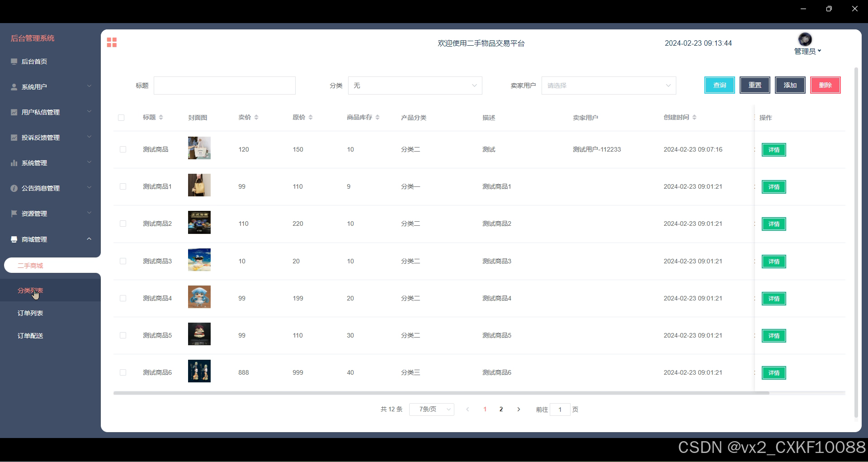
Task: Open the 后台首页 menu item
Action: click(x=50, y=62)
